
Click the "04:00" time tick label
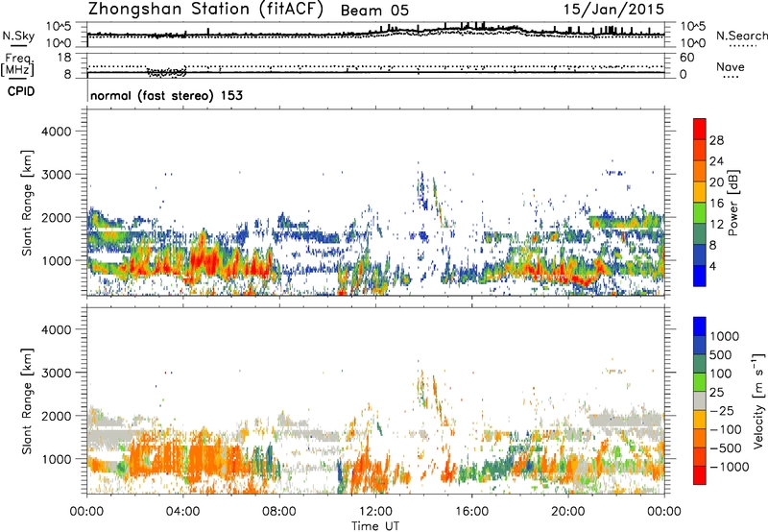[x=182, y=512]
